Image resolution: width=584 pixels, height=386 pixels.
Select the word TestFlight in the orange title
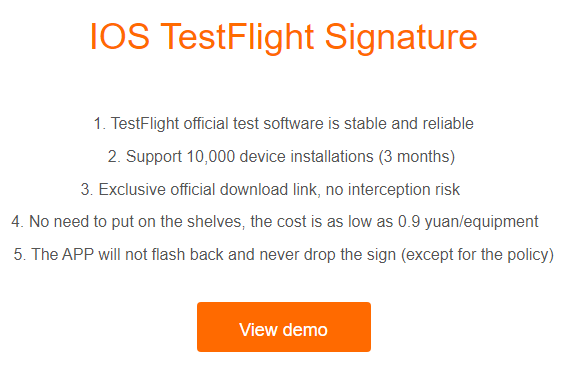[237, 37]
